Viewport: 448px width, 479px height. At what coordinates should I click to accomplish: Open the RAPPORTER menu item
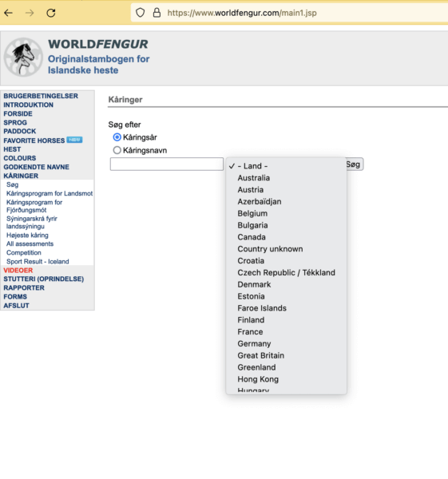pyautogui.click(x=24, y=287)
